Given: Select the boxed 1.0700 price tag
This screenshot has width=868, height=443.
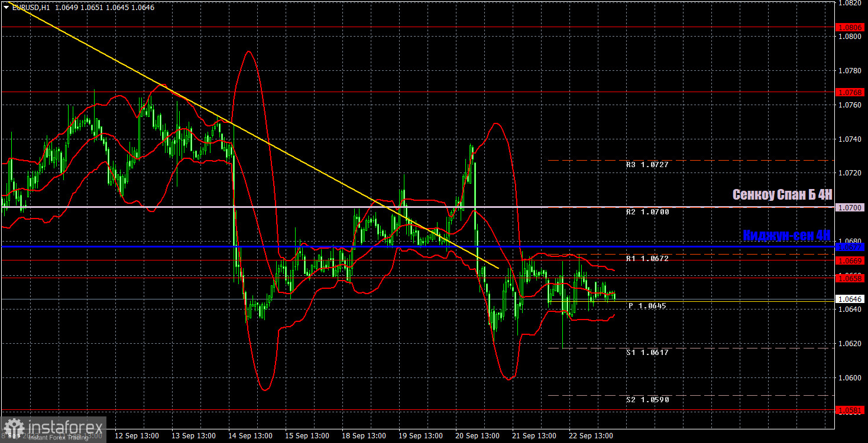Looking at the screenshot, I should (x=850, y=207).
